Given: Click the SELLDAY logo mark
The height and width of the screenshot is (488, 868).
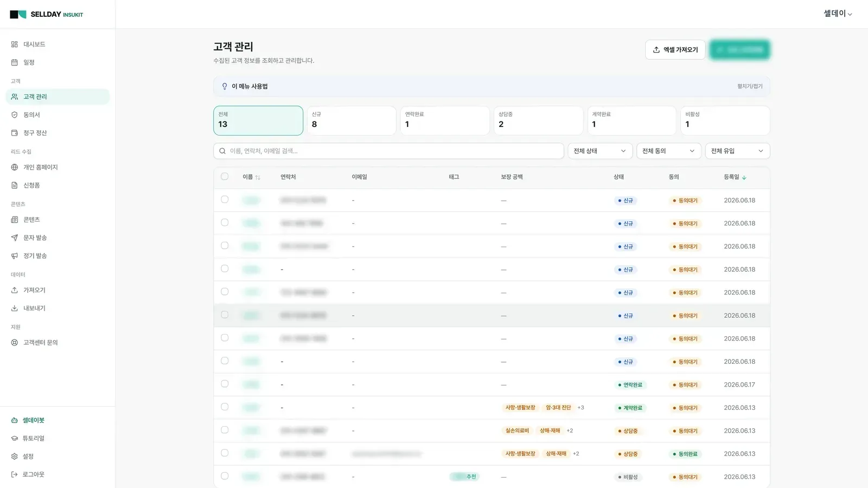Looking at the screenshot, I should (x=18, y=15).
